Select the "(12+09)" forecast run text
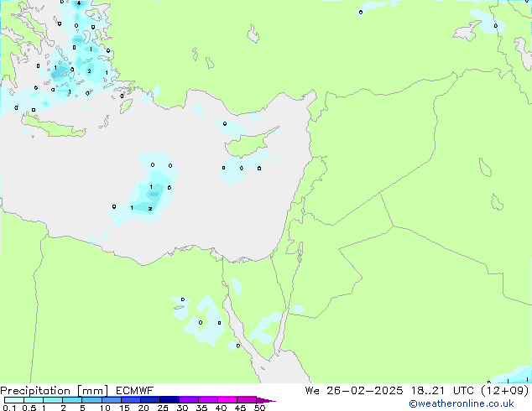 505,391
